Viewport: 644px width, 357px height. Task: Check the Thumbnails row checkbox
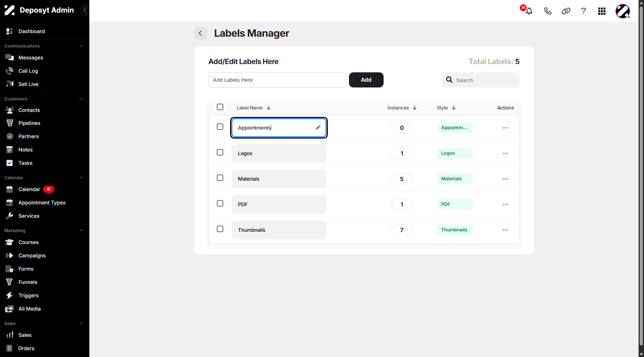pyautogui.click(x=220, y=229)
